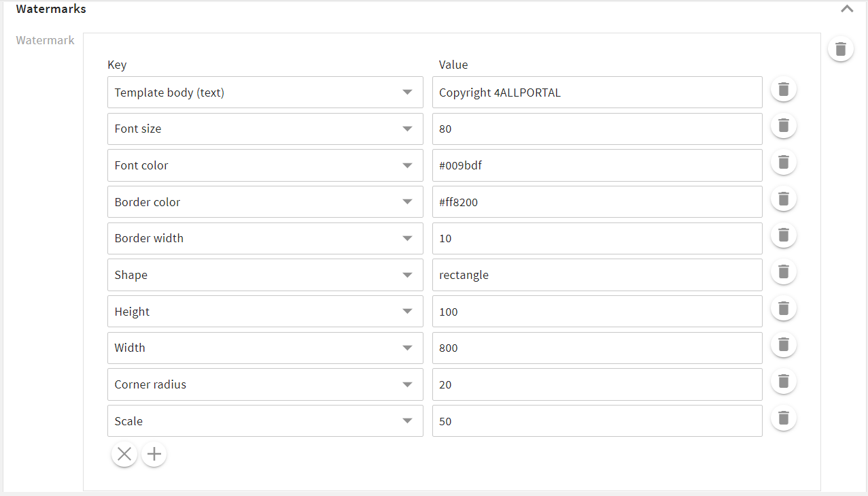Remove the Border color entry
The image size is (868, 496).
(x=783, y=199)
